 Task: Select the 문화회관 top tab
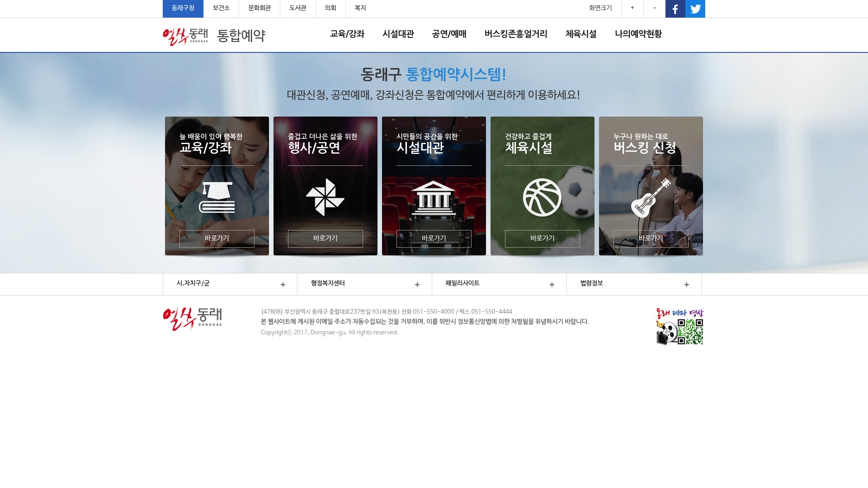[x=259, y=9]
